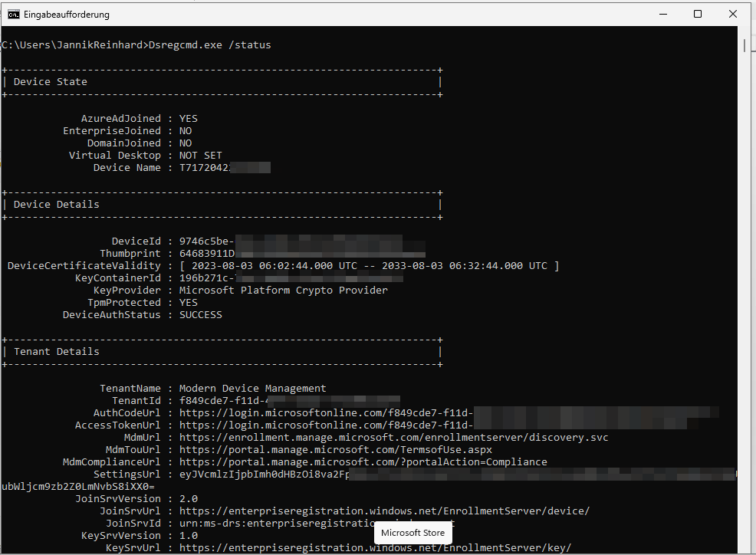Click the DeviceAuthStatus SUCCESS value
The image size is (756, 555).
tap(200, 315)
